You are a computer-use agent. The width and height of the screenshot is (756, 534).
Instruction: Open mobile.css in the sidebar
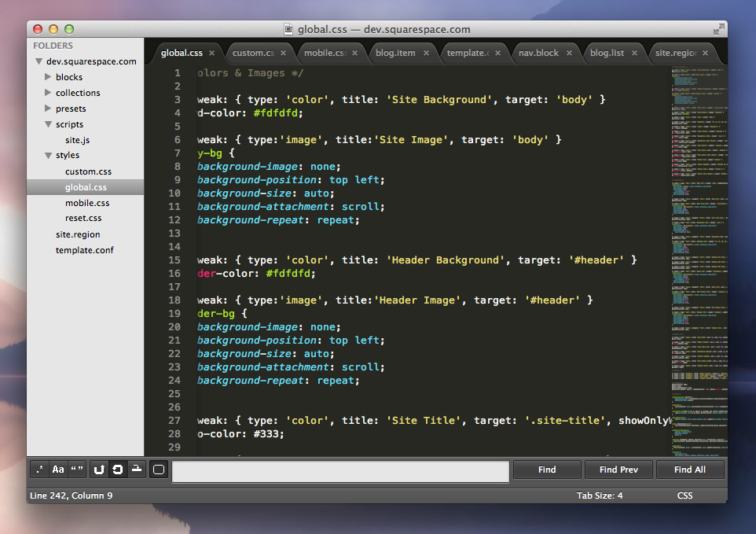[87, 203]
